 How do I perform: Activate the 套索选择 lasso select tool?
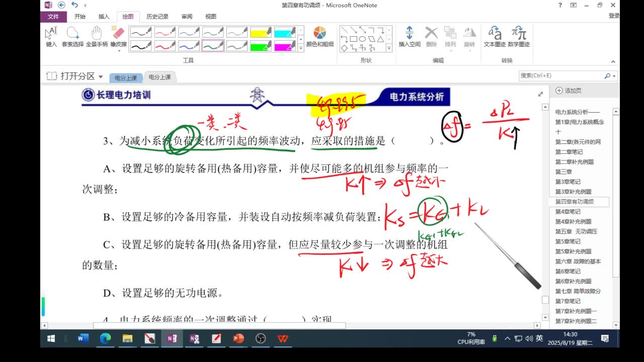72,37
